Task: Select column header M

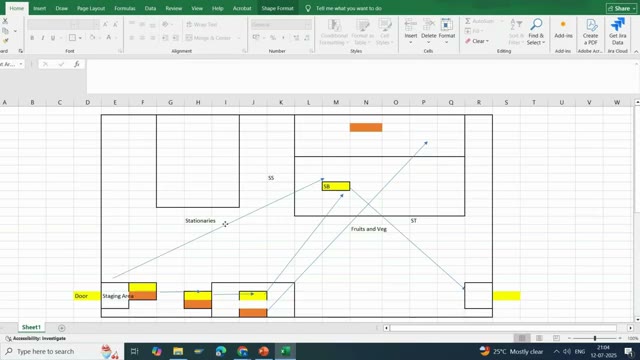Action: (x=336, y=102)
